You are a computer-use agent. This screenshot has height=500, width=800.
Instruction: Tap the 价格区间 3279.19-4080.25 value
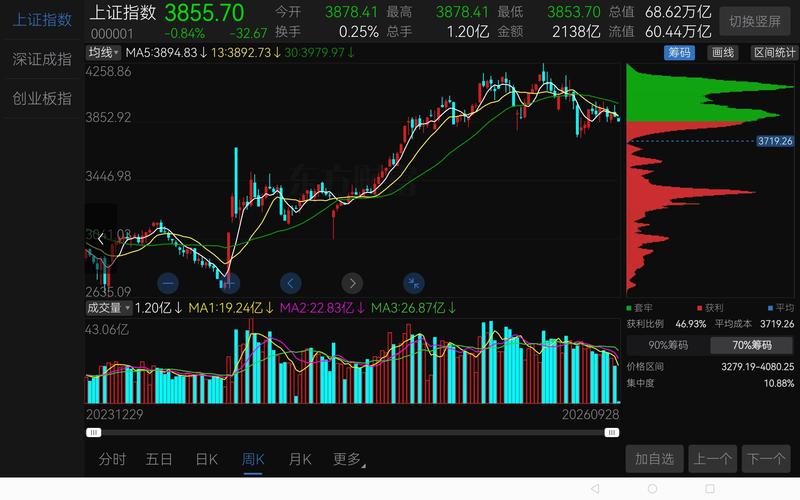(x=758, y=366)
